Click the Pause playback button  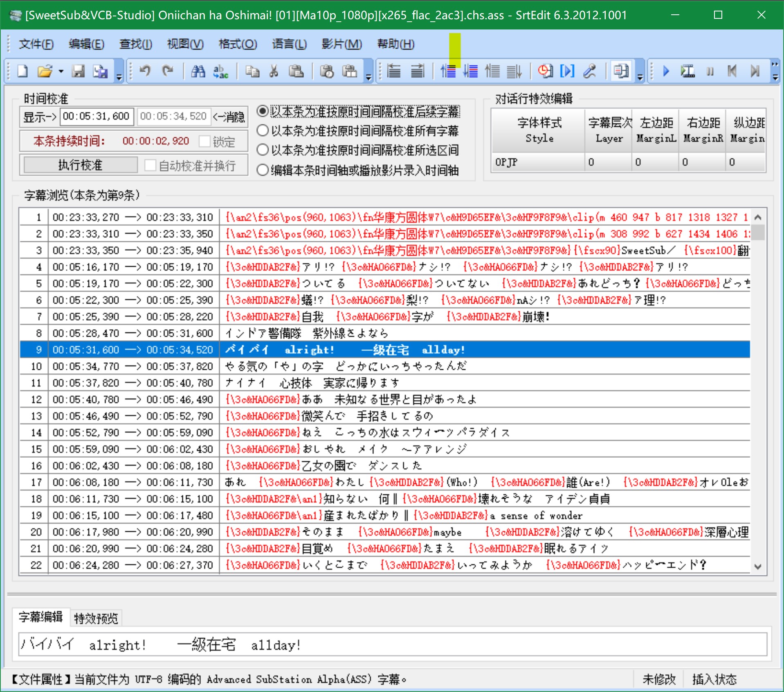pos(710,72)
